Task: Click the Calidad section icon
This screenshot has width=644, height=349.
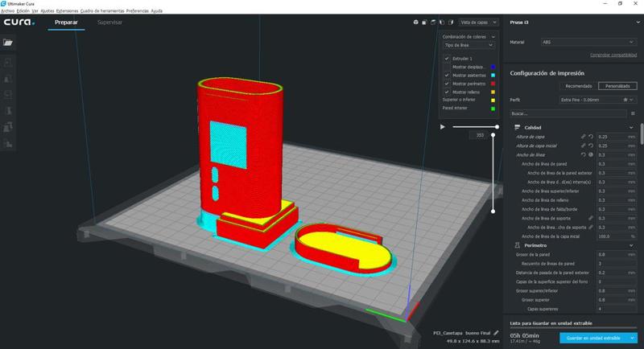Action: click(x=517, y=128)
